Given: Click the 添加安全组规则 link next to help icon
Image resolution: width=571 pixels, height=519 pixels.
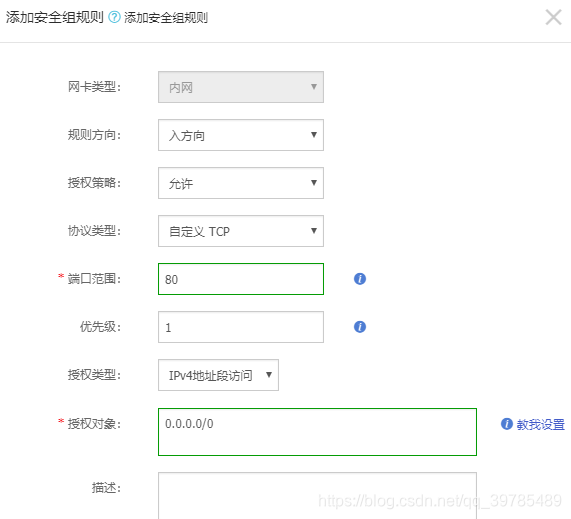Looking at the screenshot, I should point(166,17).
